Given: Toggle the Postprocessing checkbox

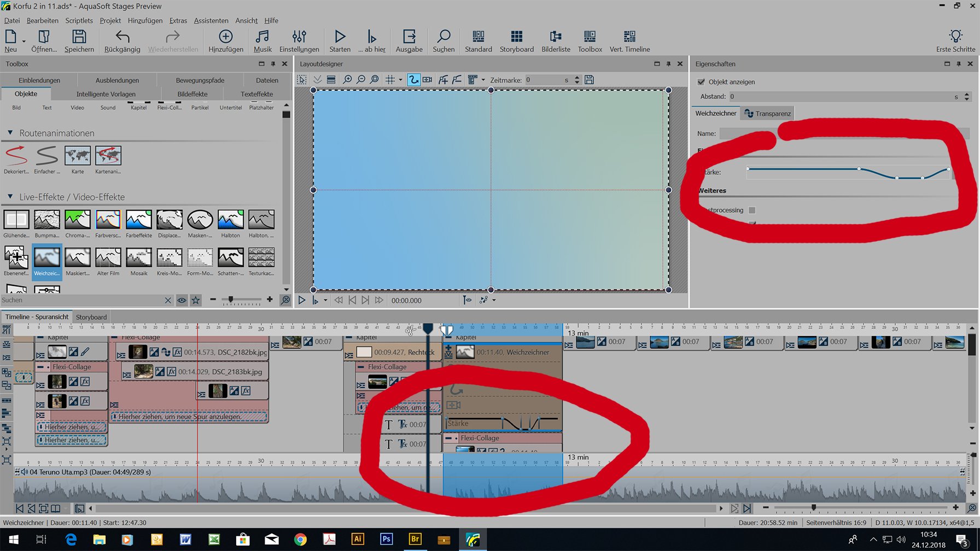Looking at the screenshot, I should pyautogui.click(x=752, y=210).
